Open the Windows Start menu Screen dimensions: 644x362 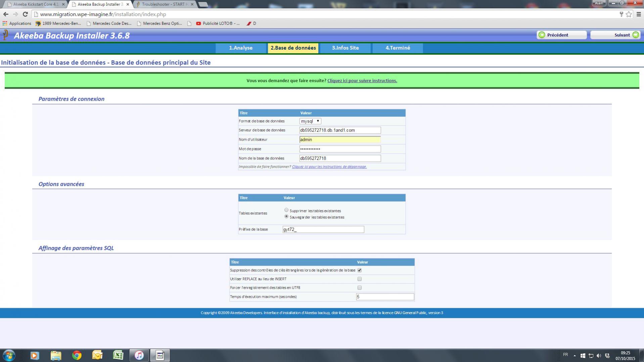pyautogui.click(x=9, y=355)
